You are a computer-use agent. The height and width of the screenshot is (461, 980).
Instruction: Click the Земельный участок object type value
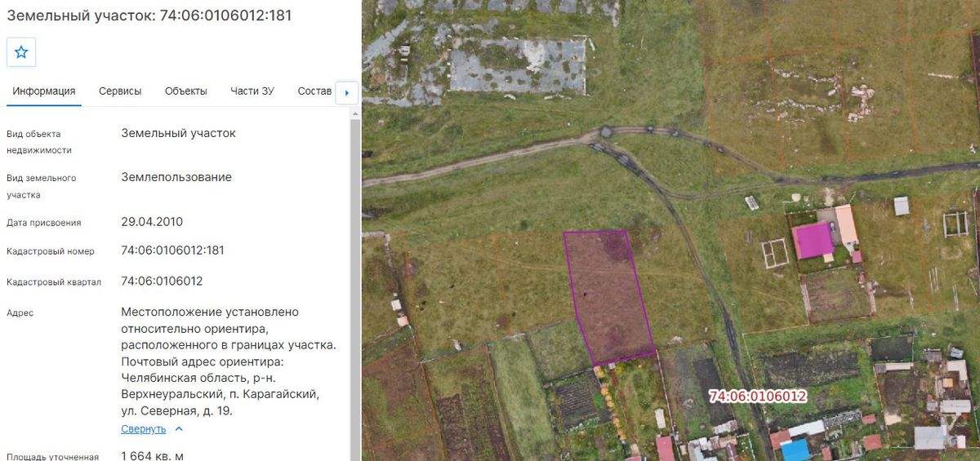pos(178,133)
